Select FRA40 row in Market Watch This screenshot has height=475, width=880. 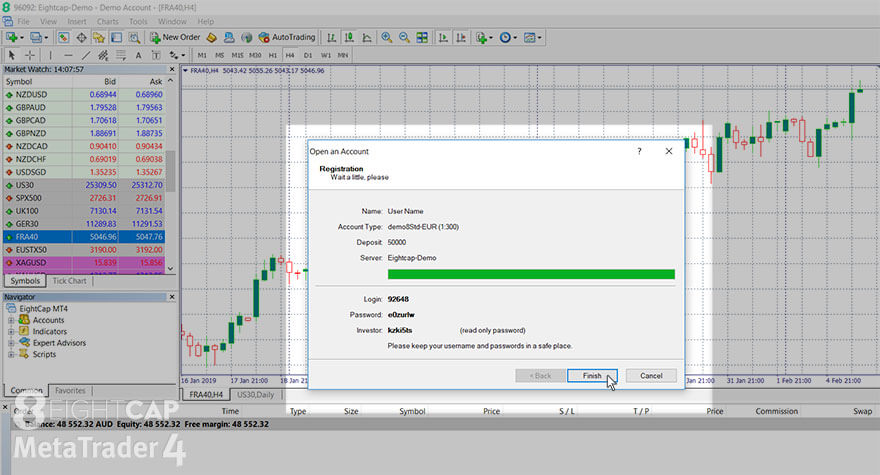84,237
